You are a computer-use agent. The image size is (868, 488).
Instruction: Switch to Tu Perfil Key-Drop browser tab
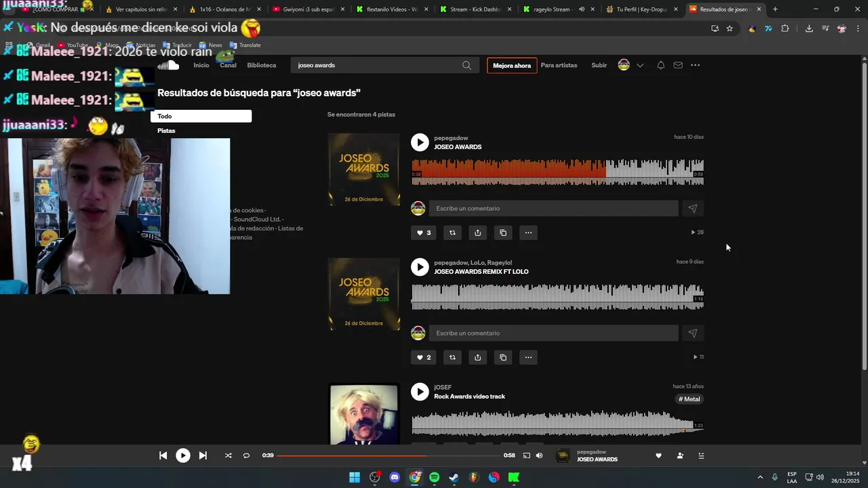643,9
